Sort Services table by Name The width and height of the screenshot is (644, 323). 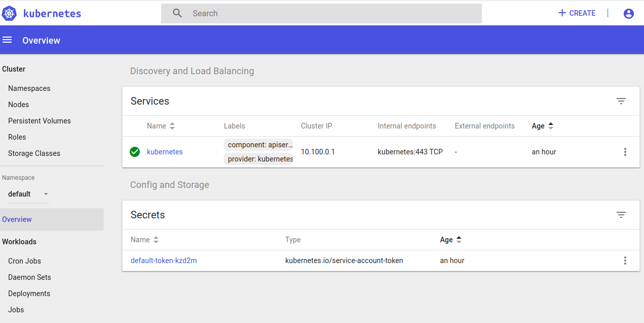tap(161, 126)
